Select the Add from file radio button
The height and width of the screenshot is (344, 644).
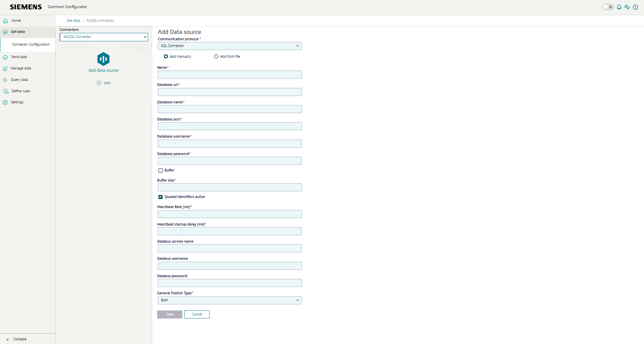[x=216, y=56]
